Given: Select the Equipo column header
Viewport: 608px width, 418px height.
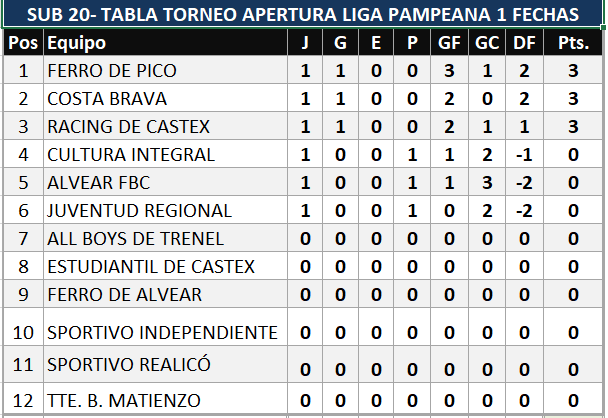Looking at the screenshot, I should 76,43.
